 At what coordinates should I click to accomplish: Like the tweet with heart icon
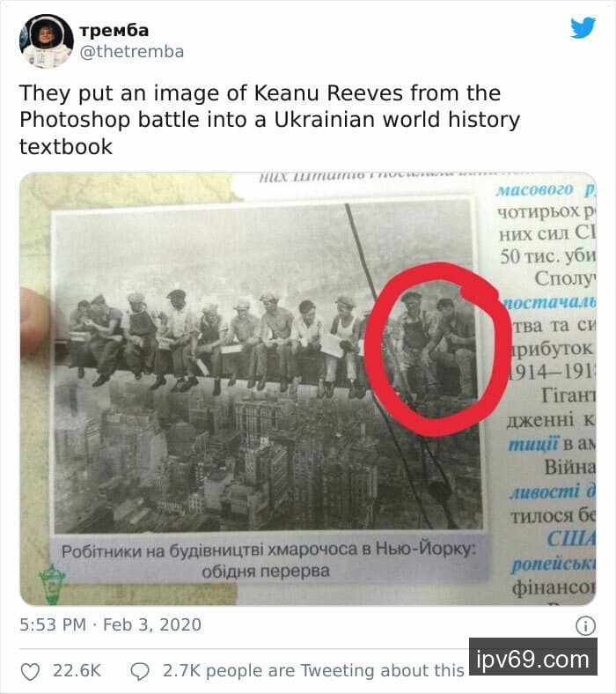coord(31,671)
